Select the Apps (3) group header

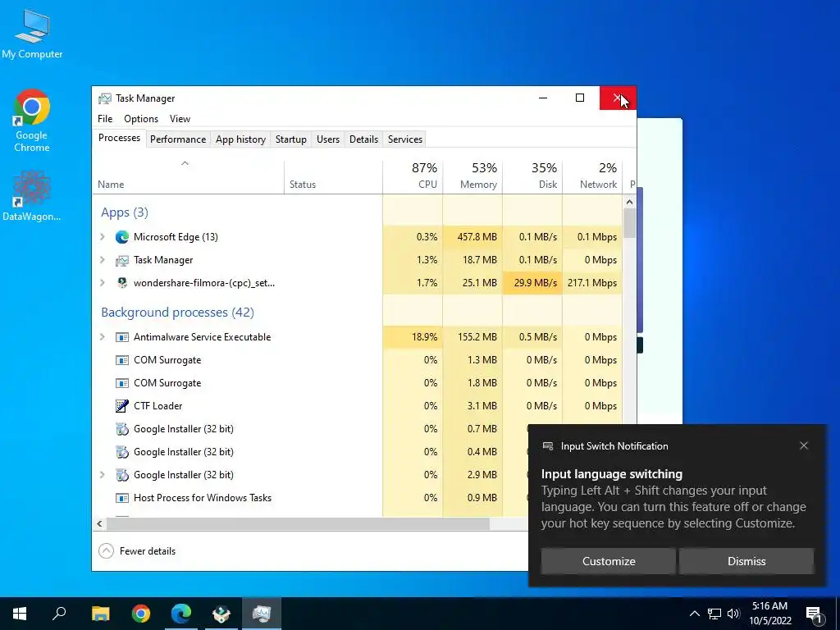[125, 212]
